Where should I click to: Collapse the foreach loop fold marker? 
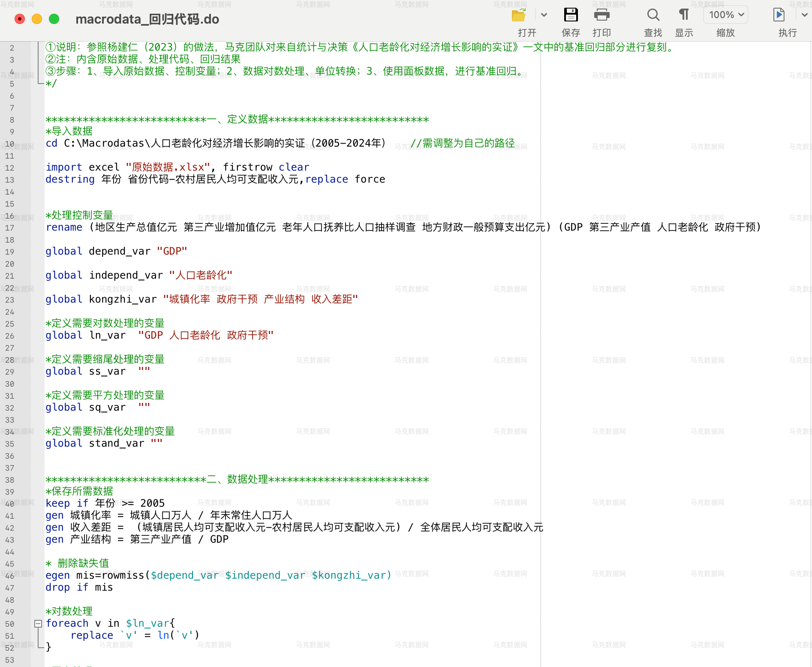tap(38, 624)
